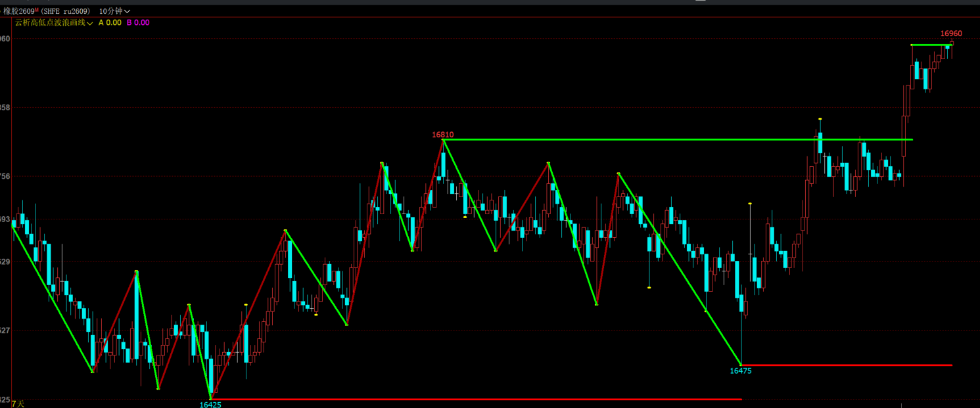980x408 pixels.
Task: Expand the 云析高低点波浪画线 indicator menu
Action: pos(53,22)
